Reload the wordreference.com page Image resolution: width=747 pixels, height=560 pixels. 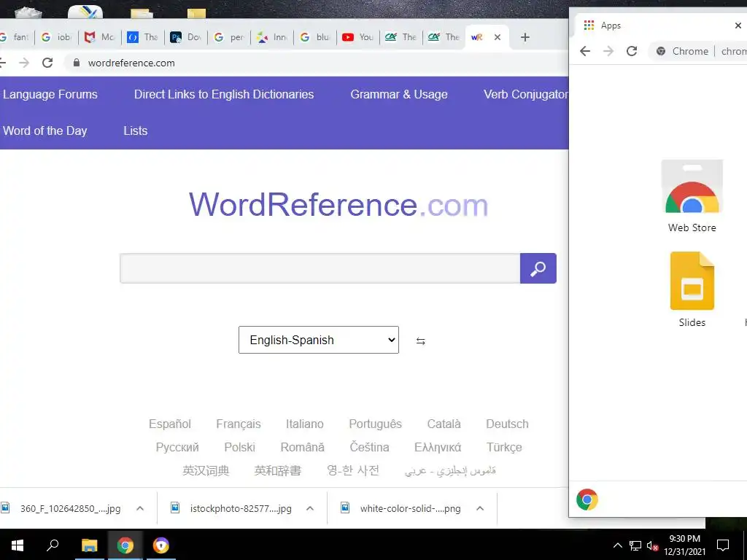pyautogui.click(x=47, y=63)
